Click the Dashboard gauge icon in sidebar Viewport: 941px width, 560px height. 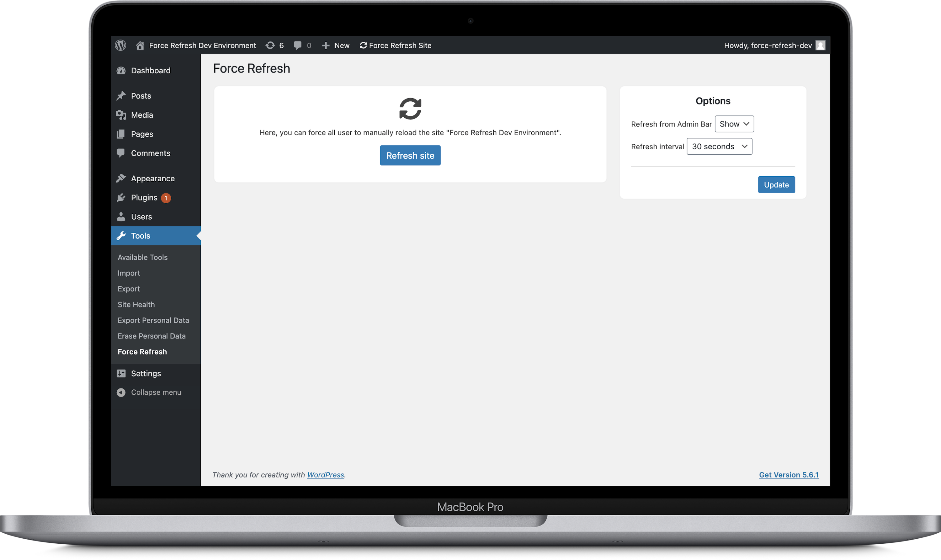[x=121, y=71]
